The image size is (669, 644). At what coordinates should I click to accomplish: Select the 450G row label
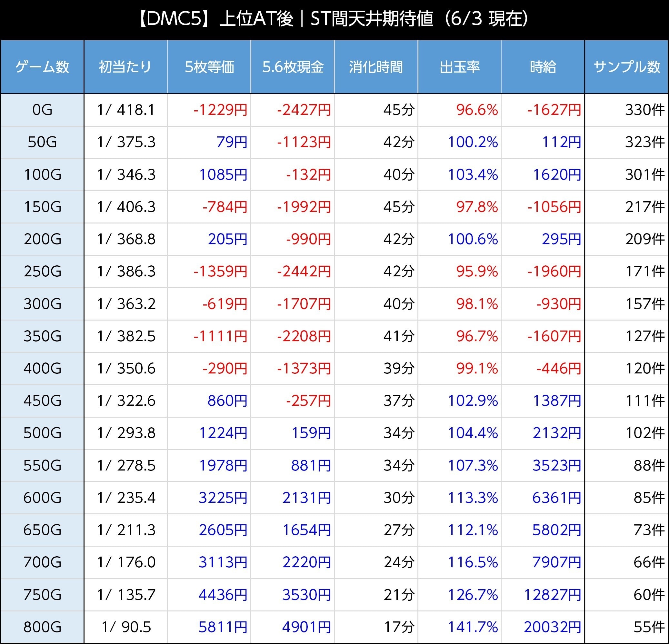click(42, 401)
